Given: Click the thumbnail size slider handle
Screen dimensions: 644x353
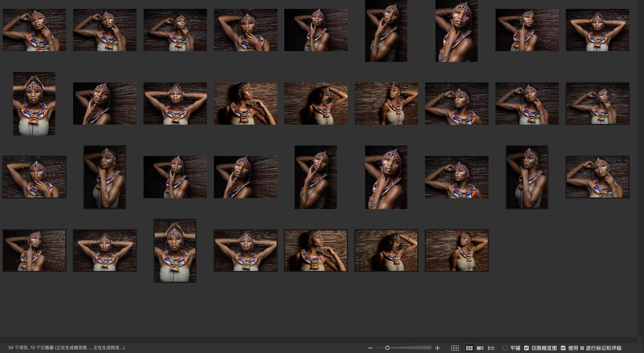Looking at the screenshot, I should coord(387,348).
